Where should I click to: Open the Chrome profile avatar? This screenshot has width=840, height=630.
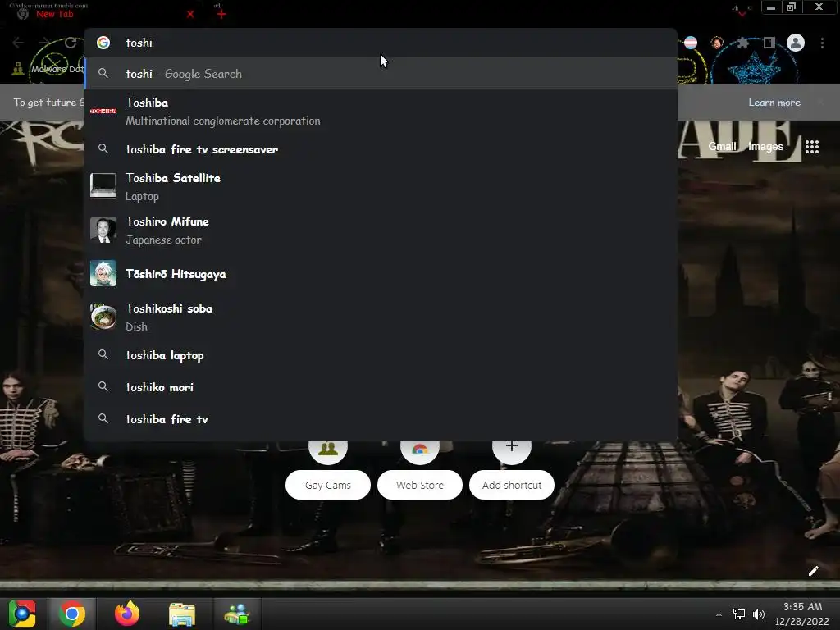click(796, 43)
